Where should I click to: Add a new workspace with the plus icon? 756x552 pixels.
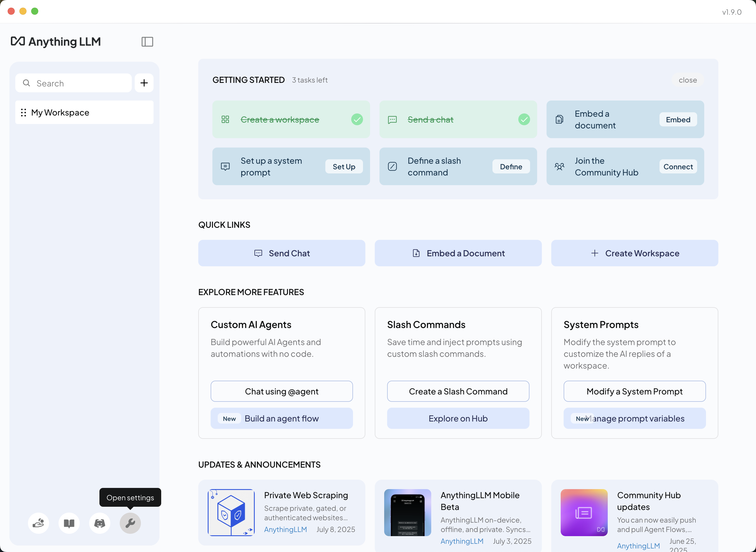[144, 83]
